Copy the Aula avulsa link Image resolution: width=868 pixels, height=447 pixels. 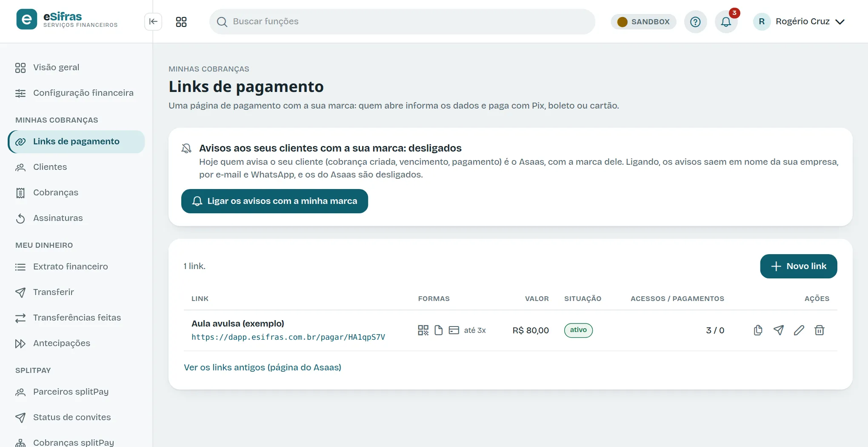coord(758,330)
